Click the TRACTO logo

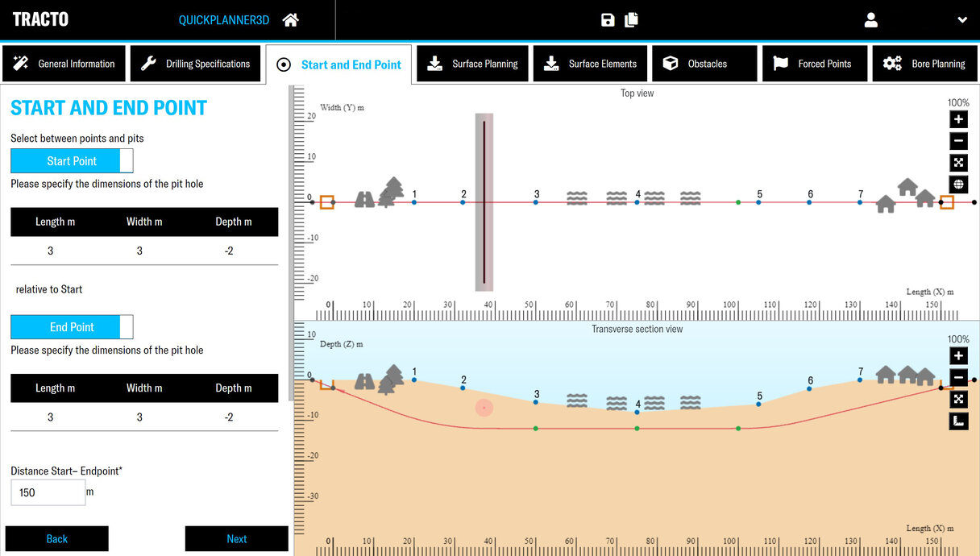[x=40, y=19]
